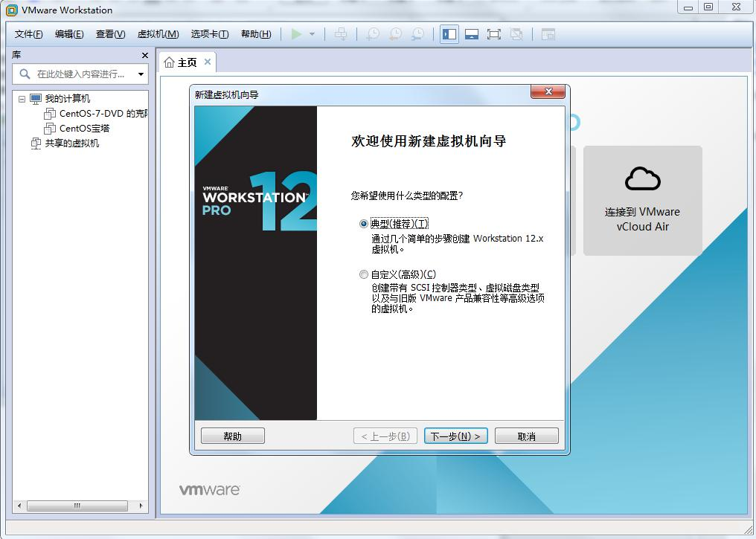The height and width of the screenshot is (539, 756).
Task: Open the library search filter dropdown
Action: tap(141, 74)
